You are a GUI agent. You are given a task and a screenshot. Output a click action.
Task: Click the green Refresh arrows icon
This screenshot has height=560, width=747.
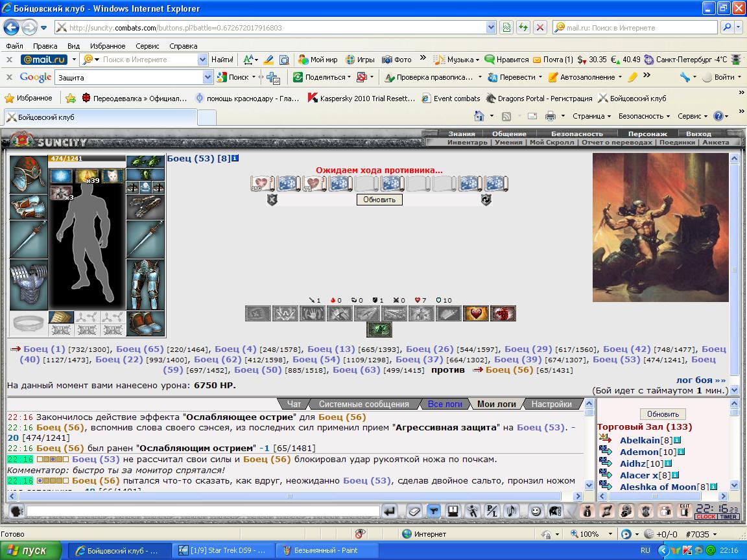pyautogui.click(x=523, y=28)
